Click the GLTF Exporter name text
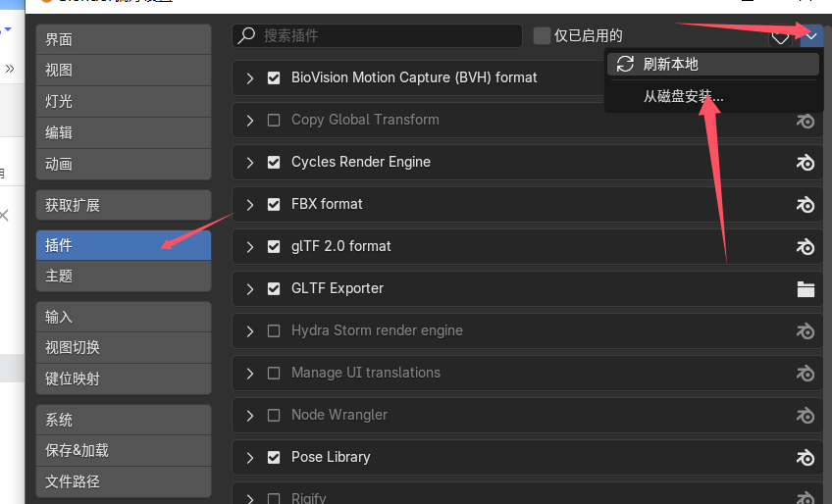 (x=338, y=288)
